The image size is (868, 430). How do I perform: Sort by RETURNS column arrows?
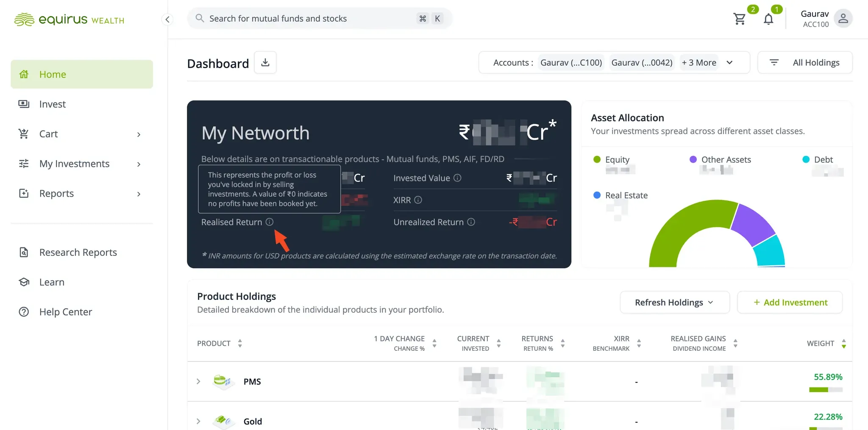(x=563, y=343)
